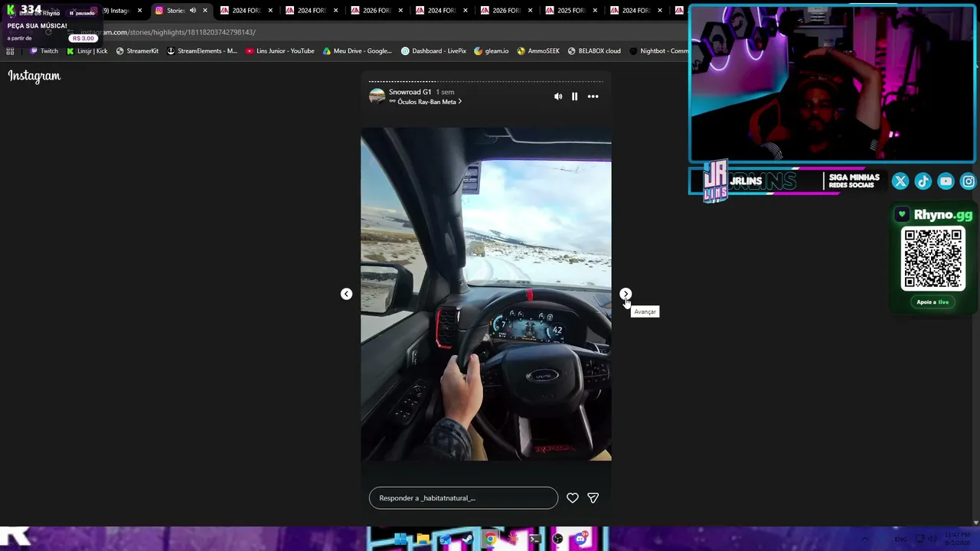Viewport: 980px width, 551px height.
Task: Open the story more options menu
Action: click(593, 96)
